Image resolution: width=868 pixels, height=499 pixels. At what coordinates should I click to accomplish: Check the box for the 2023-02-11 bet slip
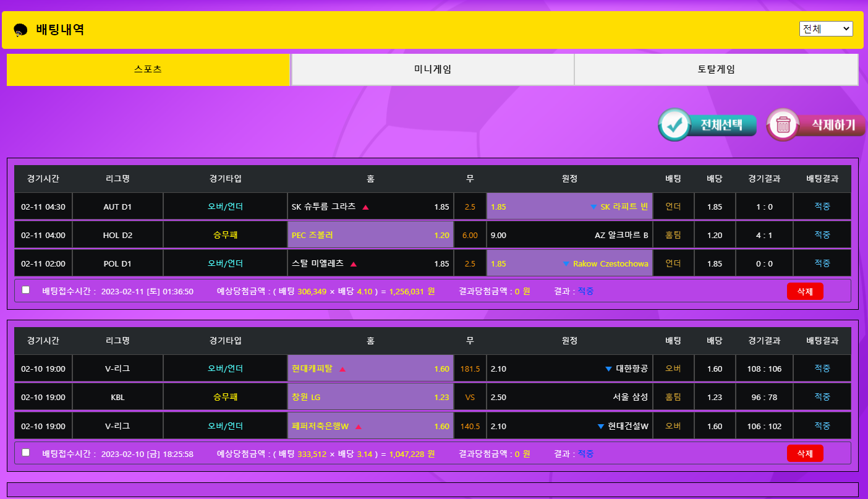click(x=26, y=290)
